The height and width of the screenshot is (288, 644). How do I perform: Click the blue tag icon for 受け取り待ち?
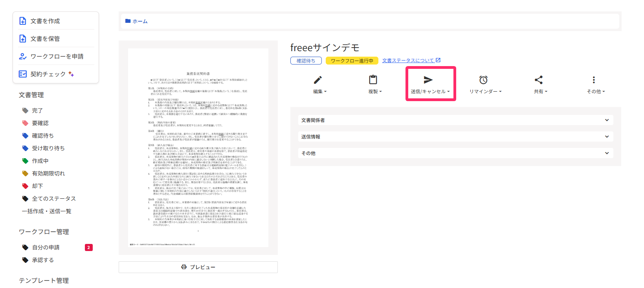coord(26,148)
